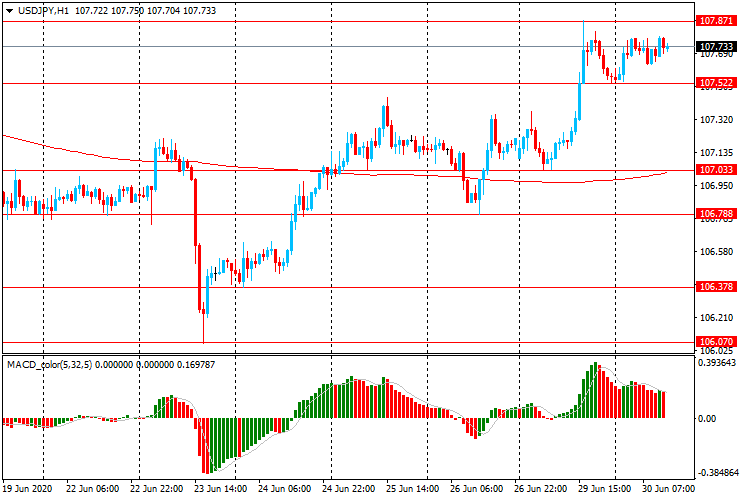The image size is (740, 500).
Task: Select the 106.070 support price label
Action: [716, 341]
